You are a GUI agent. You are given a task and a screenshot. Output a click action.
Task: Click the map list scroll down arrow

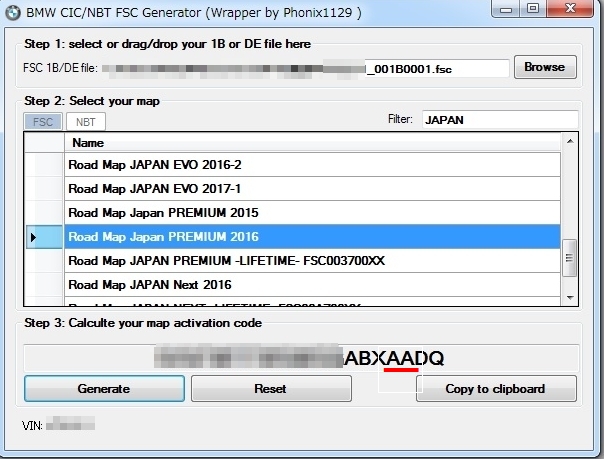point(570,297)
